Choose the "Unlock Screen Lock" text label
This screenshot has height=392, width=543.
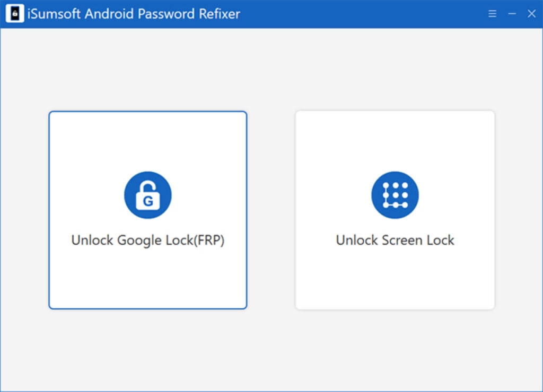coord(395,240)
